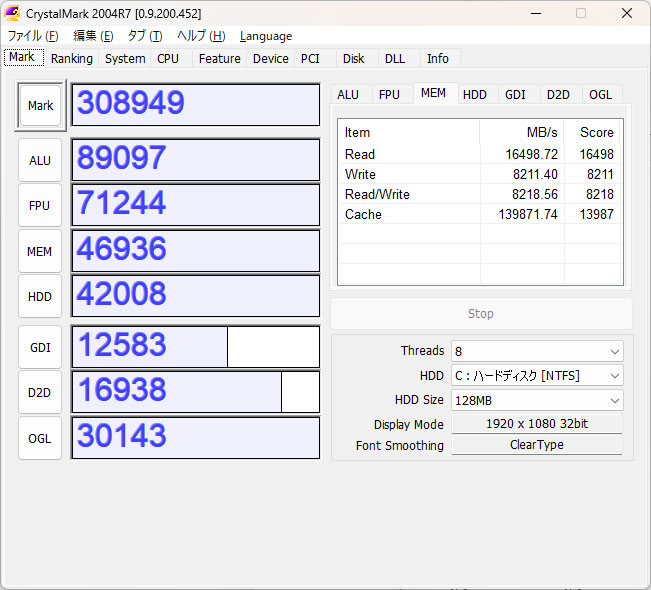Open the タブ (T) menu
This screenshot has height=590, width=651.
(145, 36)
